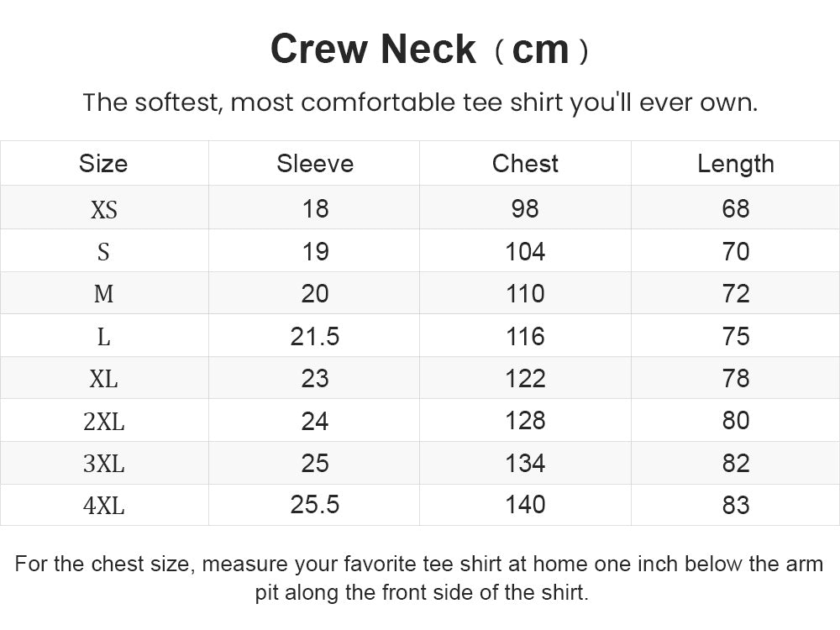Click the Crew Neck (cm) heading

429,49
